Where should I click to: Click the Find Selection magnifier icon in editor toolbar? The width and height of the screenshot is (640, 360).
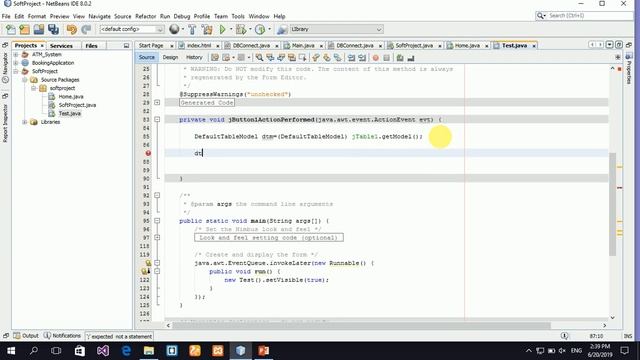pyautogui.click(x=259, y=58)
